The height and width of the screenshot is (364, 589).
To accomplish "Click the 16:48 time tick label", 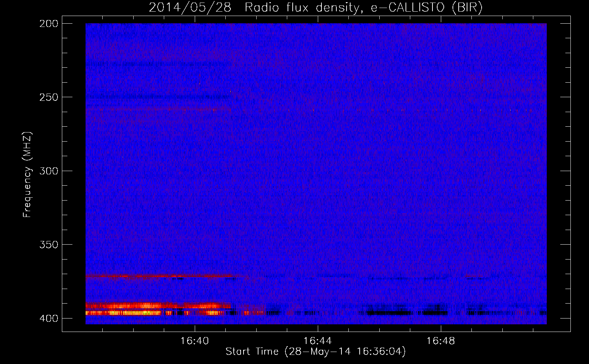I will (441, 341).
